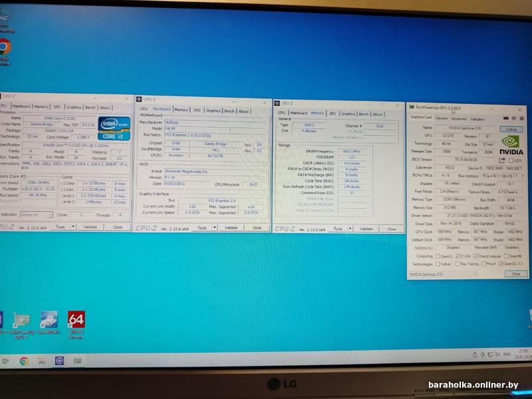Toggle the Ray Tracing checkbox

tap(458, 263)
